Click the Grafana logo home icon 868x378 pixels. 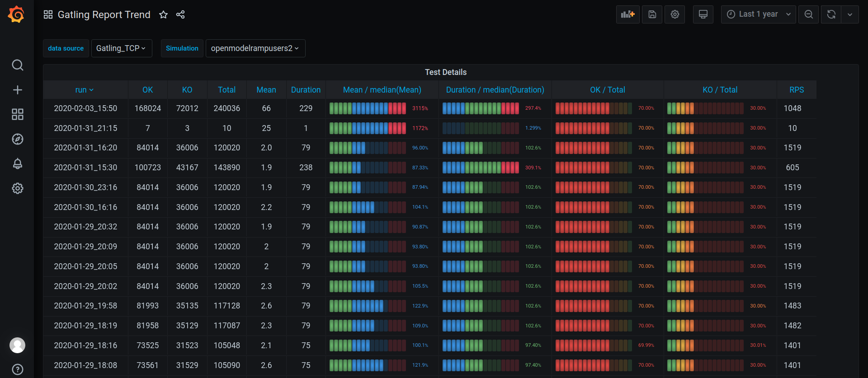point(16,14)
